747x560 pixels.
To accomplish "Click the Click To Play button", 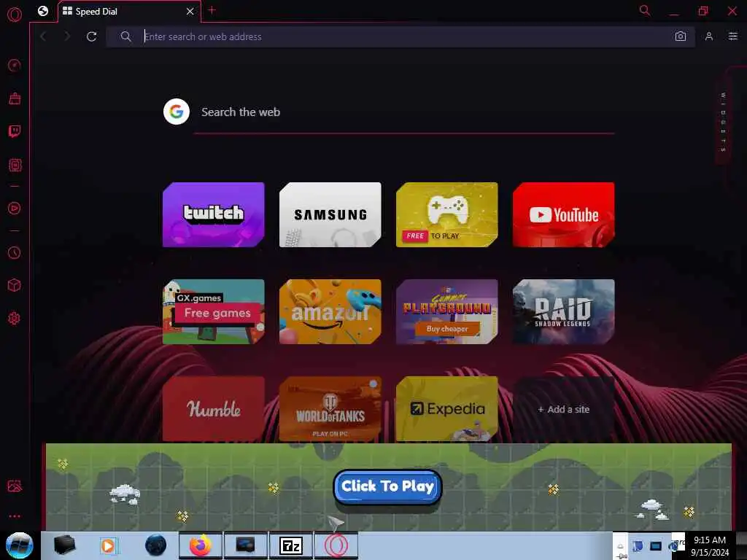I will point(388,486).
